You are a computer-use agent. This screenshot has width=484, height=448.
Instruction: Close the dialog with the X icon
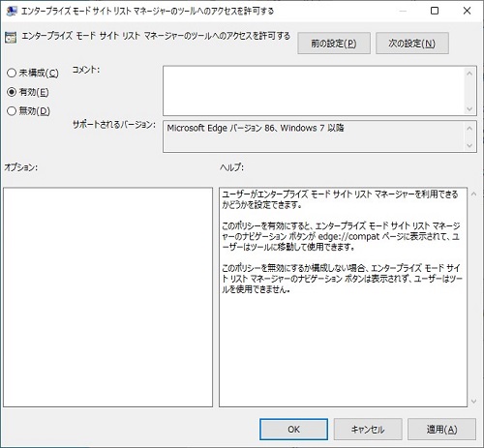467,11
